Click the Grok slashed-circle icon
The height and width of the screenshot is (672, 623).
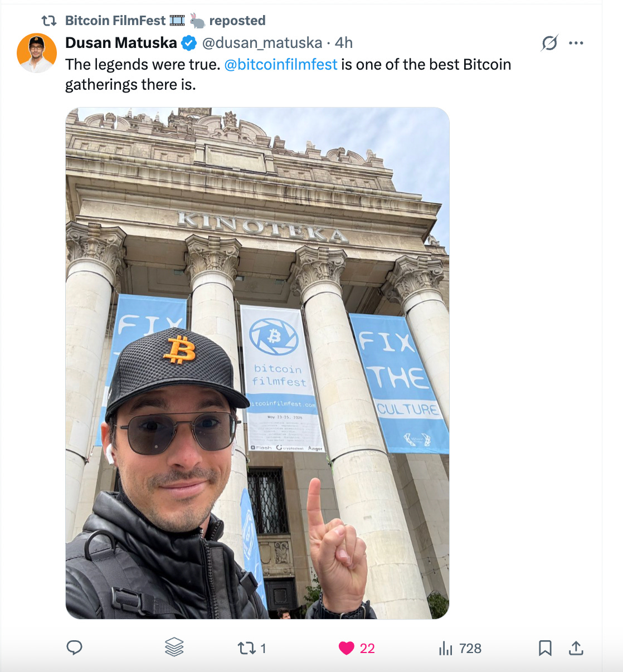click(x=549, y=43)
